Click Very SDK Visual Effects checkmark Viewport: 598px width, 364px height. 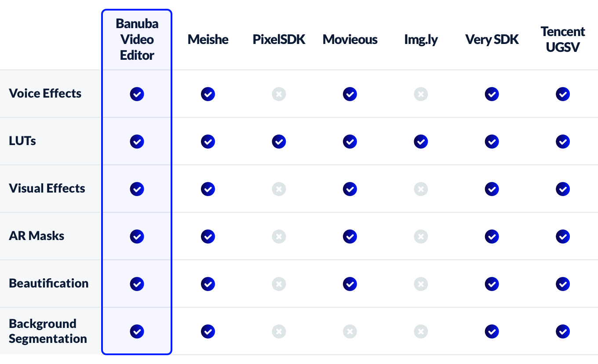tap(492, 189)
